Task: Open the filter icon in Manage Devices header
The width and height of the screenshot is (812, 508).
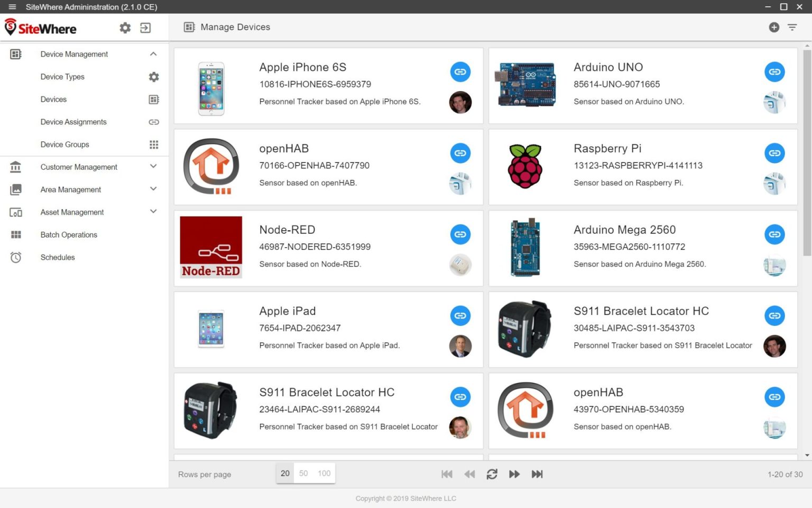Action: [792, 28]
